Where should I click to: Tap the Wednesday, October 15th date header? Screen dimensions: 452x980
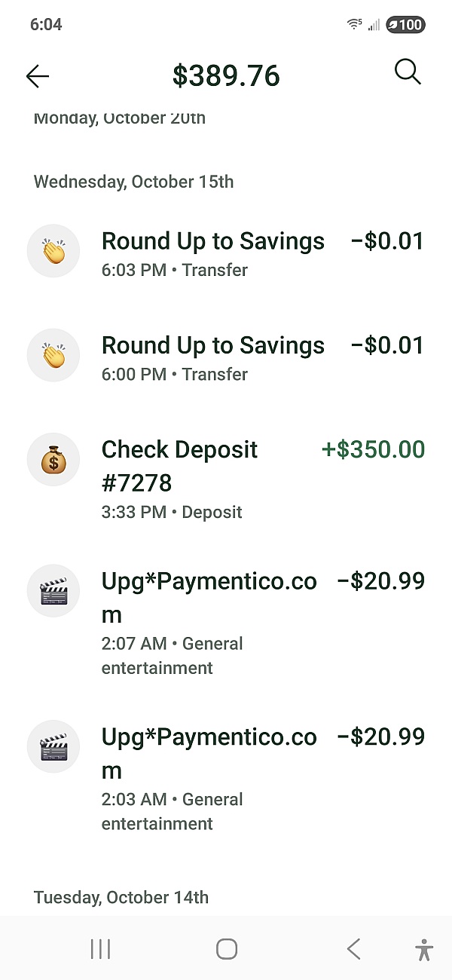tap(133, 182)
